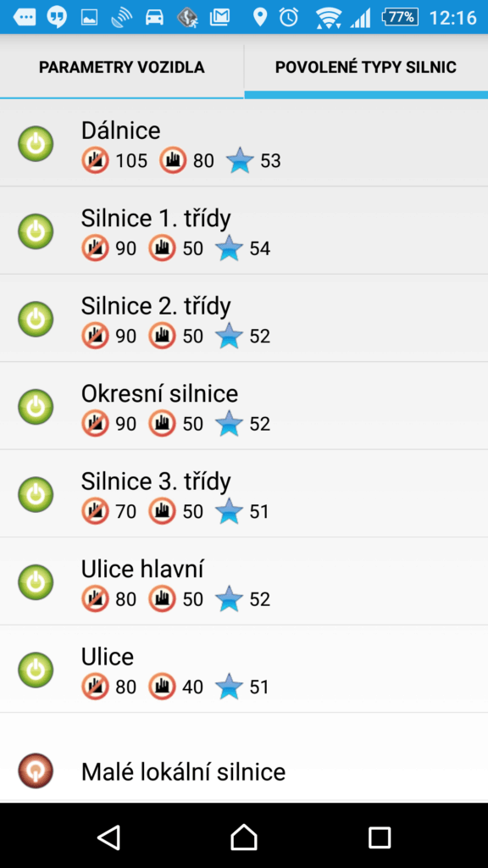Open recent apps with the square icon
This screenshot has height=868, width=488.
380,837
